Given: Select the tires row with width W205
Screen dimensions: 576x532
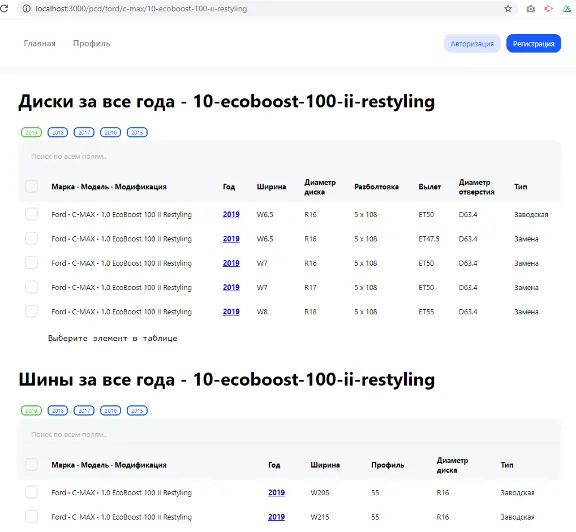Looking at the screenshot, I should 31,492.
